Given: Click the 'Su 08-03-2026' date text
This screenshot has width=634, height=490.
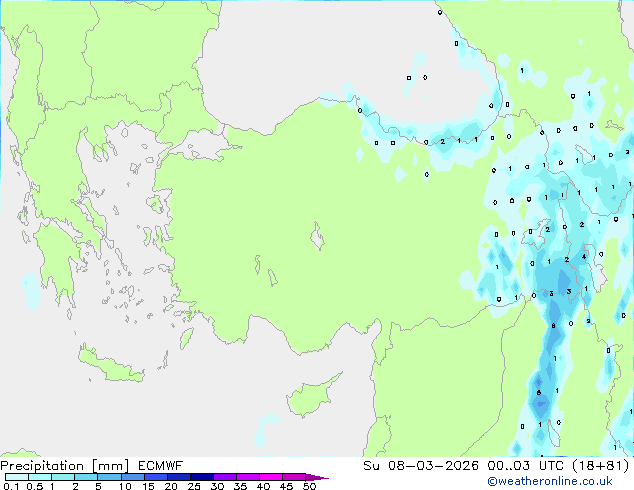Looking at the screenshot, I should point(421,466).
